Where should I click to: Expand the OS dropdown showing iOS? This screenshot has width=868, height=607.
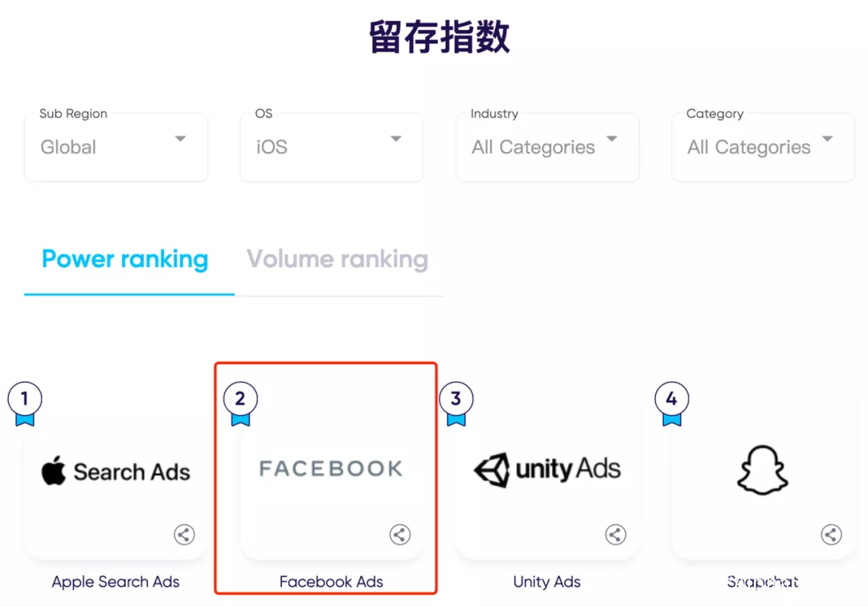click(x=332, y=147)
